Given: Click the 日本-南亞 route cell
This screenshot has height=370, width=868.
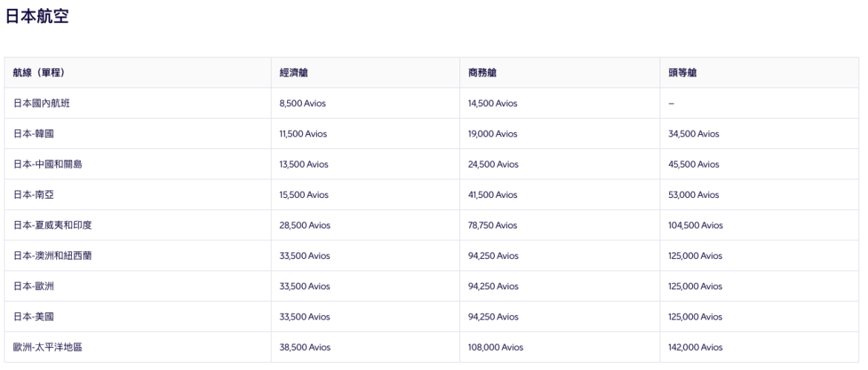Looking at the screenshot, I should [x=33, y=195].
